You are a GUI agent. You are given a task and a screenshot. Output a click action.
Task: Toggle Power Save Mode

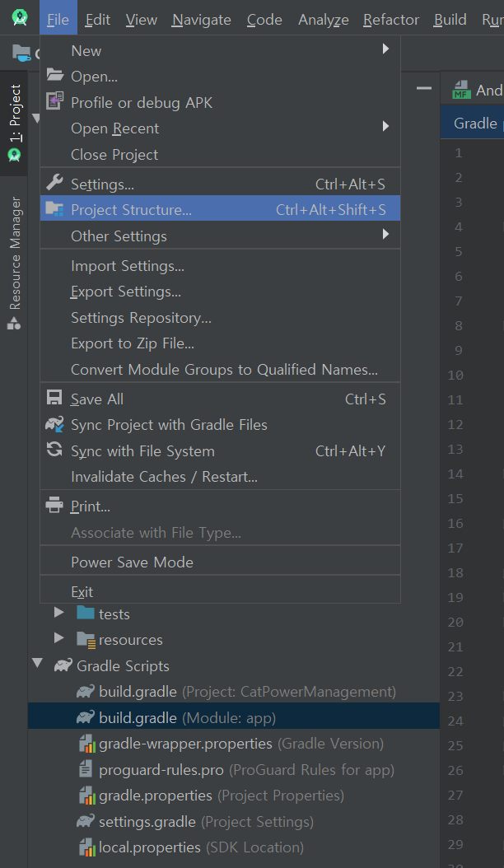[132, 562]
